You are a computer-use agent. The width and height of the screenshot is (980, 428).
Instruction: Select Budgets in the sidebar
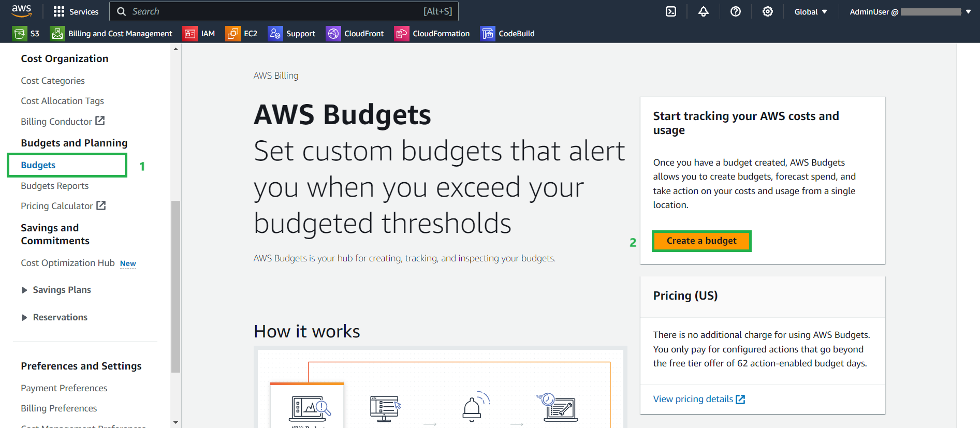coord(38,165)
